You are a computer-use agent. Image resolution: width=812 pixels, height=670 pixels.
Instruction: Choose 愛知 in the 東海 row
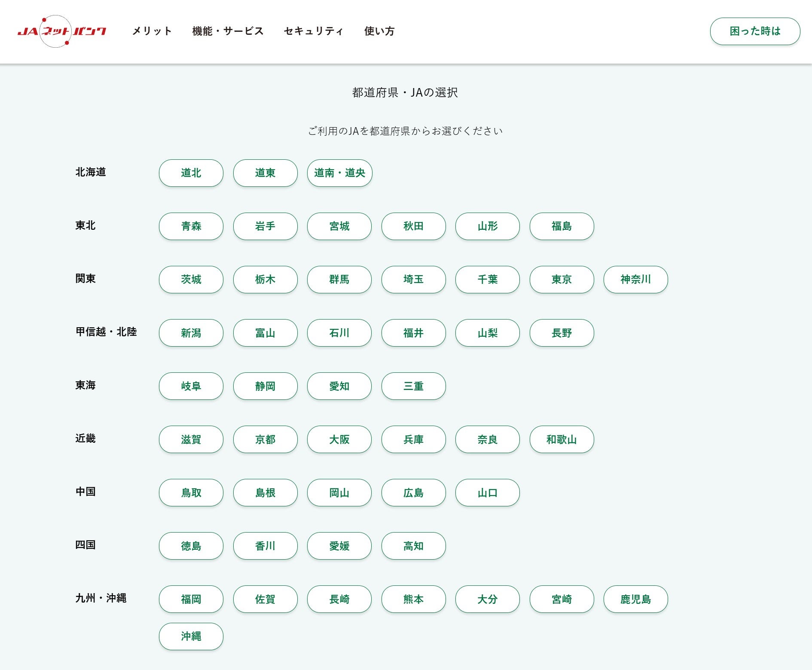point(339,386)
